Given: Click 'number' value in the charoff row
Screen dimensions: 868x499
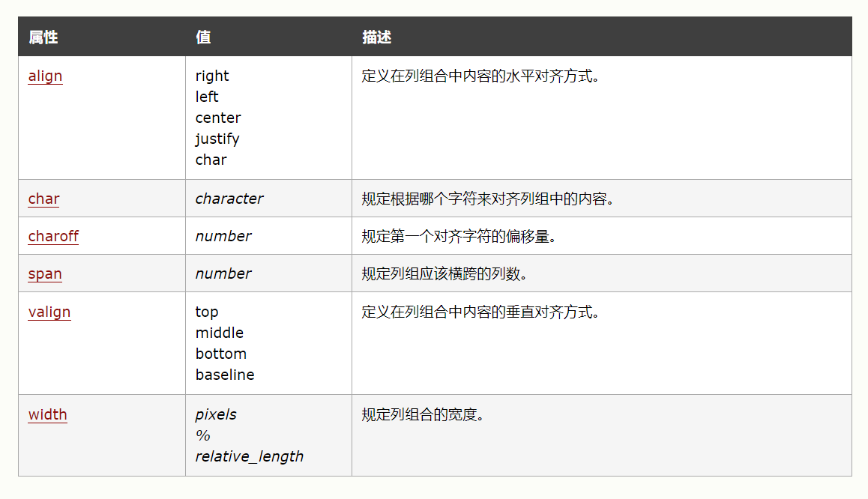Looking at the screenshot, I should (223, 236).
